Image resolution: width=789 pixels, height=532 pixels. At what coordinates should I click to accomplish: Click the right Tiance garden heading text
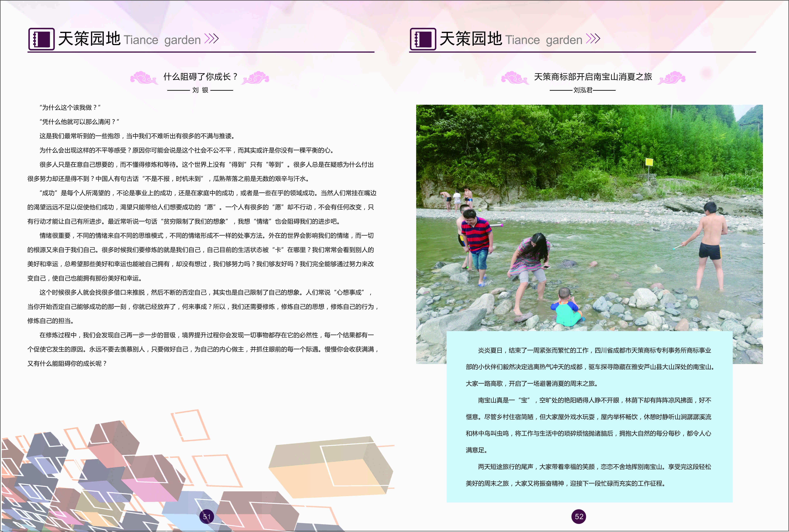pos(544,40)
